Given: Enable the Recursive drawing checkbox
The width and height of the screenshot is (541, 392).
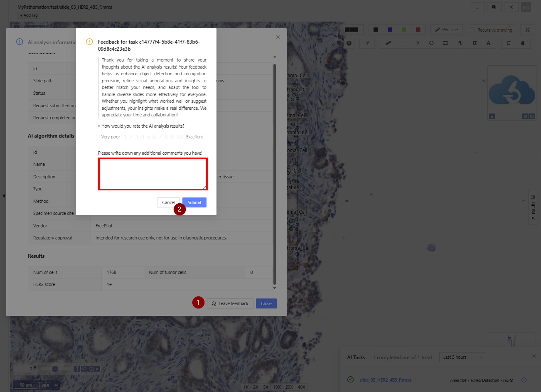Looking at the screenshot, I should pyautogui.click(x=473, y=30).
